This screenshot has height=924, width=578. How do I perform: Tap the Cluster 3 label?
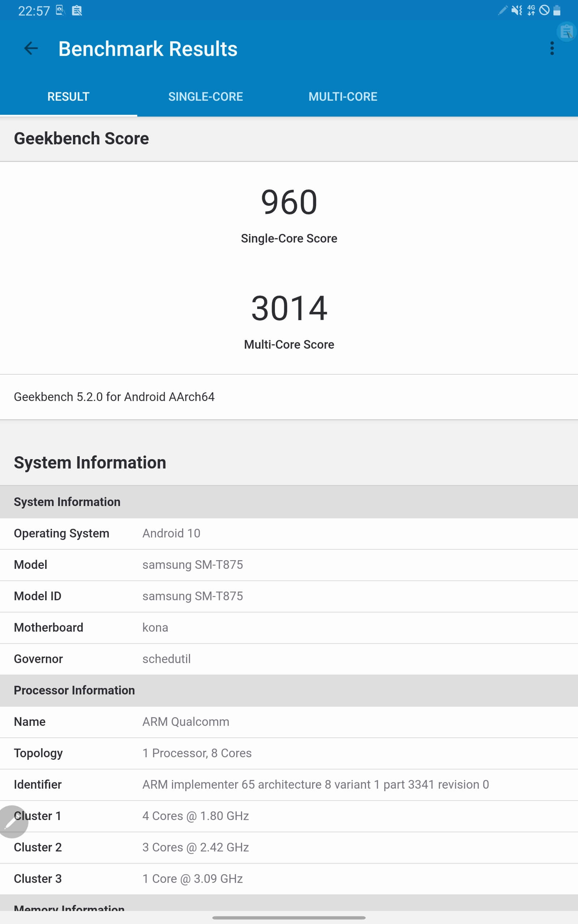tap(38, 879)
